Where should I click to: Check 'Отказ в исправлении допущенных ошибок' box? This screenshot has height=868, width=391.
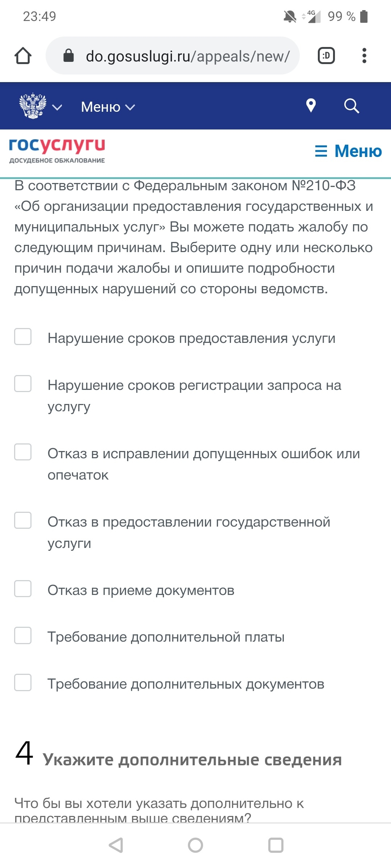click(x=23, y=452)
